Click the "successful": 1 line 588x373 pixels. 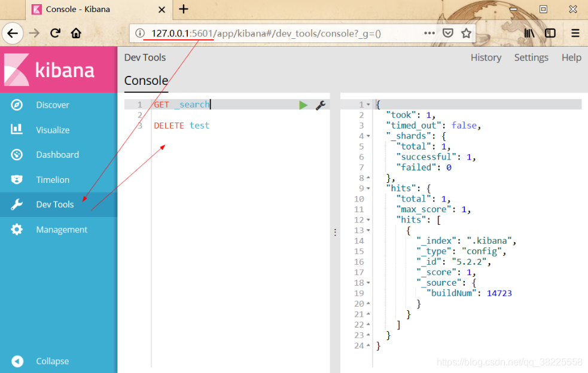tap(436, 157)
